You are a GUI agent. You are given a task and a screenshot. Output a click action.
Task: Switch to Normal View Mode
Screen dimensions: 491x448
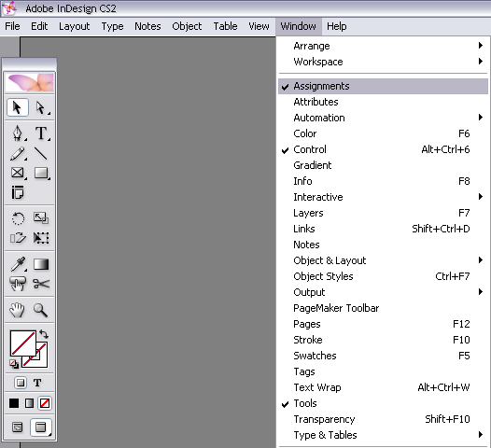pyautogui.click(x=17, y=427)
